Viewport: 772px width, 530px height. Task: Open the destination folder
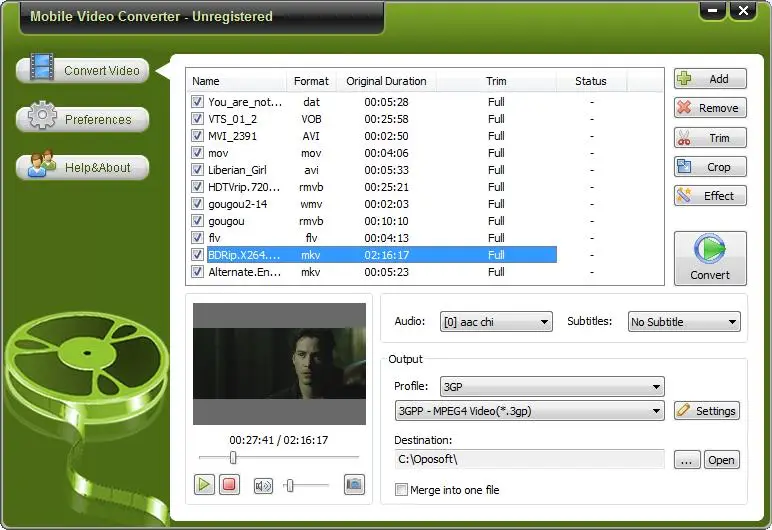click(x=721, y=460)
